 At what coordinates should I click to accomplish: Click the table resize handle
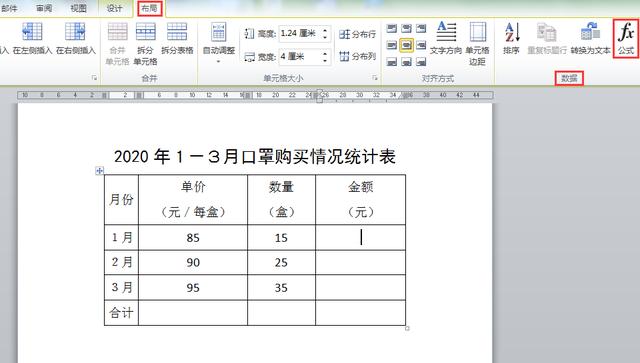(407, 328)
